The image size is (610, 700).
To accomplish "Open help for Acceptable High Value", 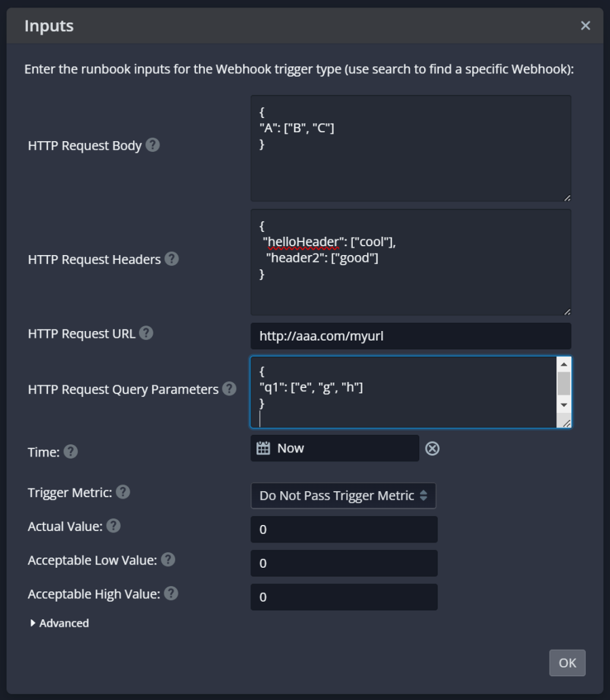I will click(x=171, y=594).
